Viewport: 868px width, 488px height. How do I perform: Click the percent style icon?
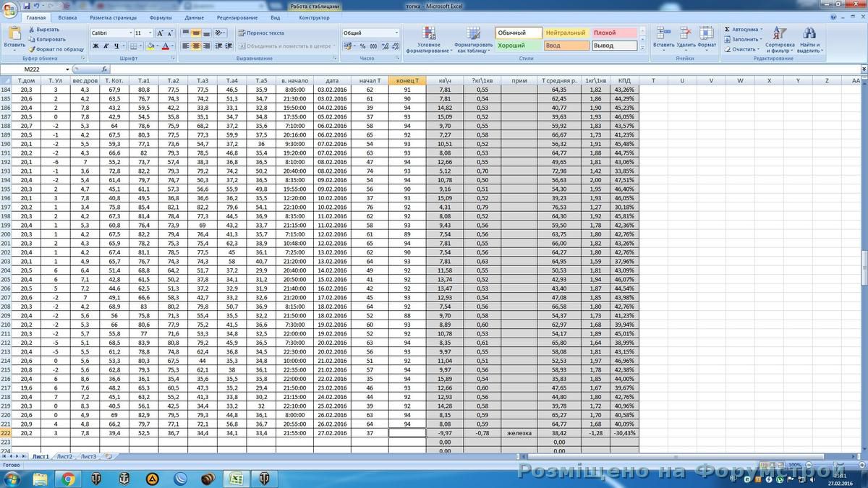click(x=362, y=46)
